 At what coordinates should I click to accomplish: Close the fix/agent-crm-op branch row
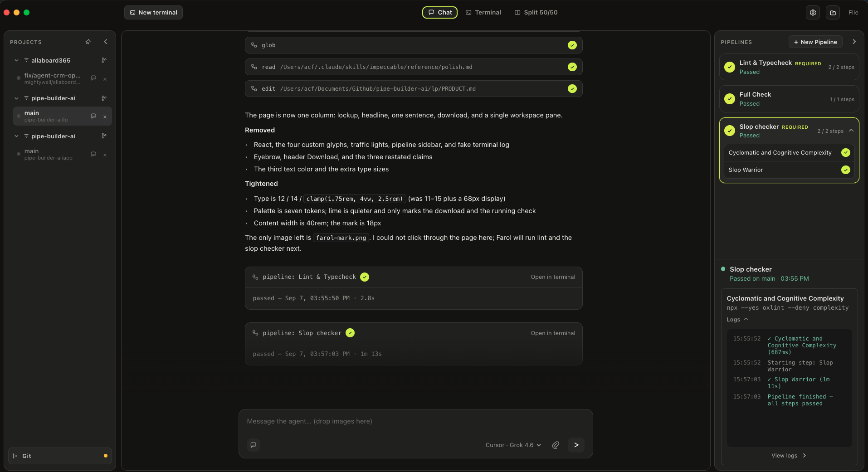click(105, 79)
